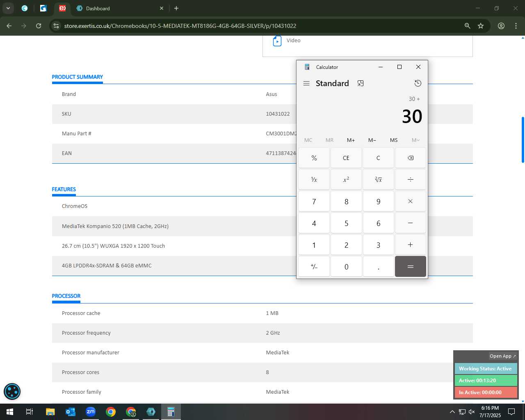The width and height of the screenshot is (525, 420).
Task: Open the Windows Start menu
Action: 10,412
